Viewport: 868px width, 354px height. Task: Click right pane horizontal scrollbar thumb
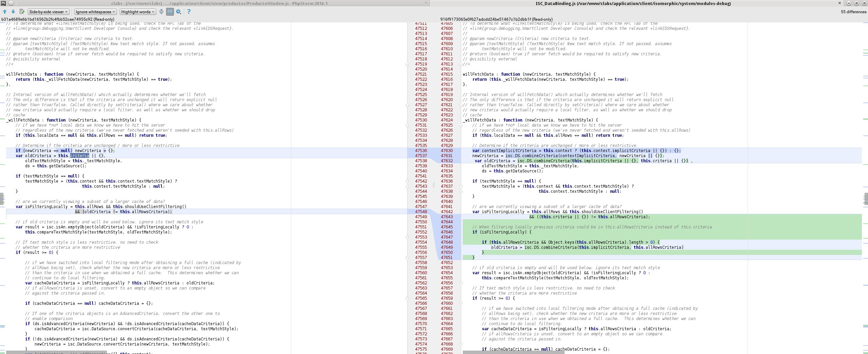tap(513, 353)
